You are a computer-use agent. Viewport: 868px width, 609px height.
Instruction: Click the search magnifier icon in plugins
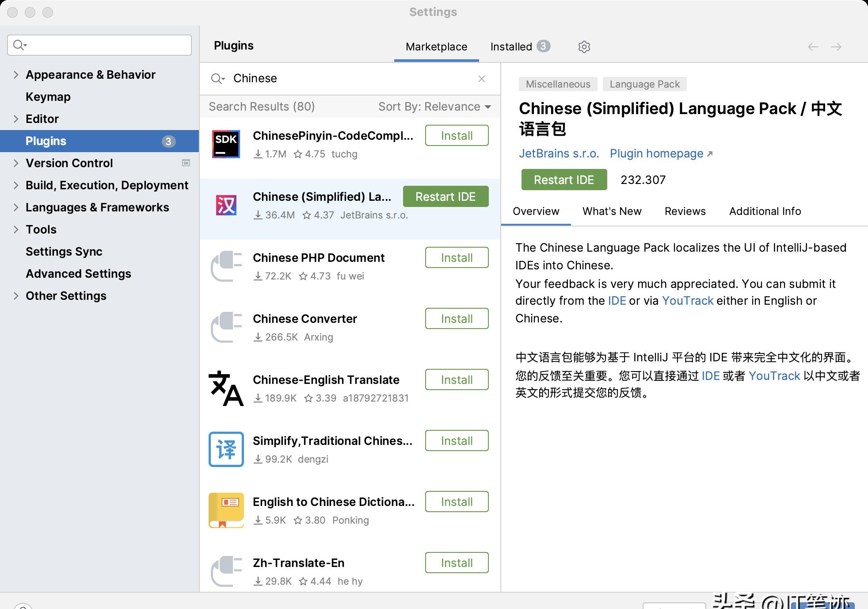(217, 79)
